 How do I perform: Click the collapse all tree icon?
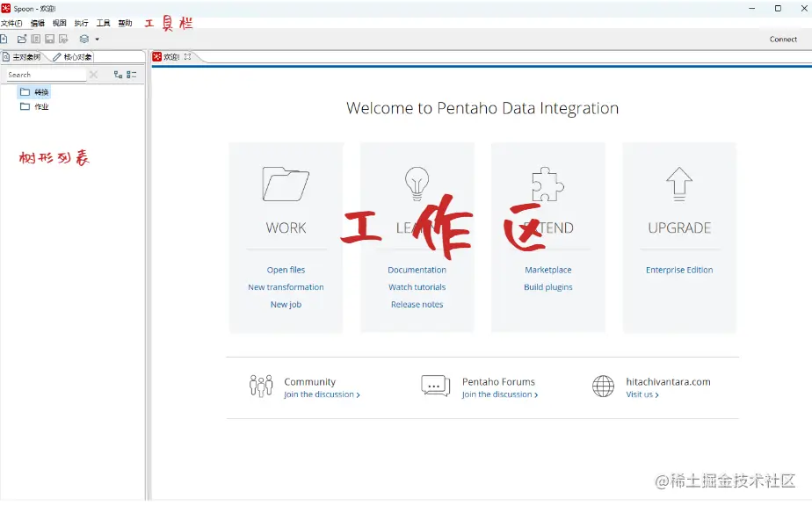(x=132, y=75)
